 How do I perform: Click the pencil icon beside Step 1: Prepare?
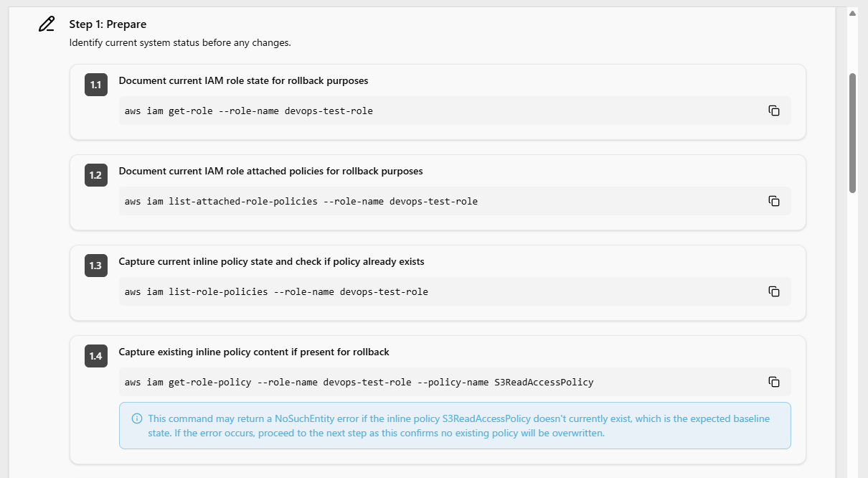pyautogui.click(x=47, y=24)
